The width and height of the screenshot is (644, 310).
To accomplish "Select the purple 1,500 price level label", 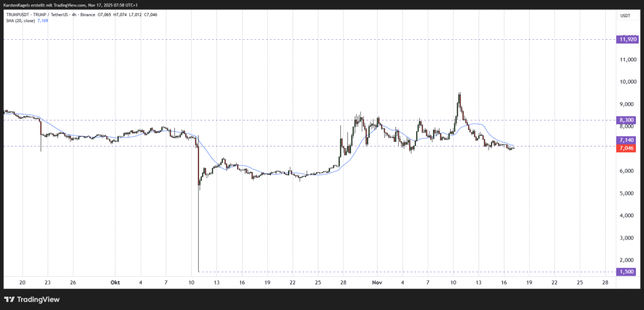I will (626, 270).
